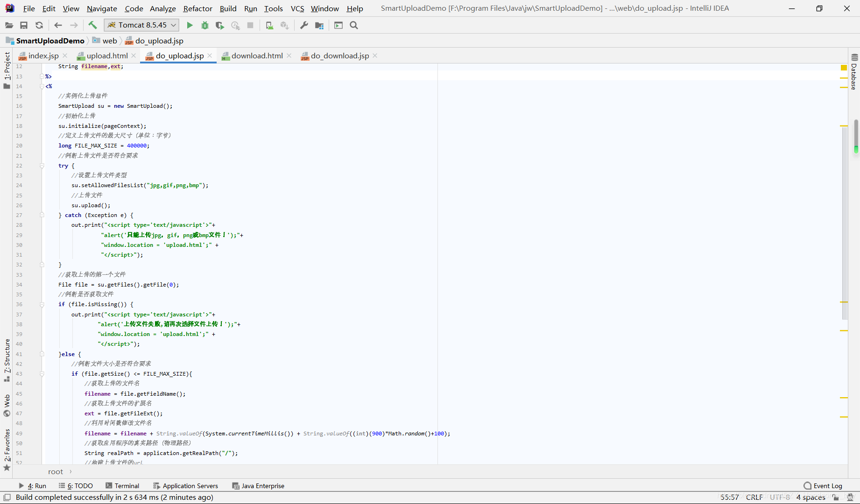
Task: Collapse try block fold at line 22
Action: click(42, 166)
